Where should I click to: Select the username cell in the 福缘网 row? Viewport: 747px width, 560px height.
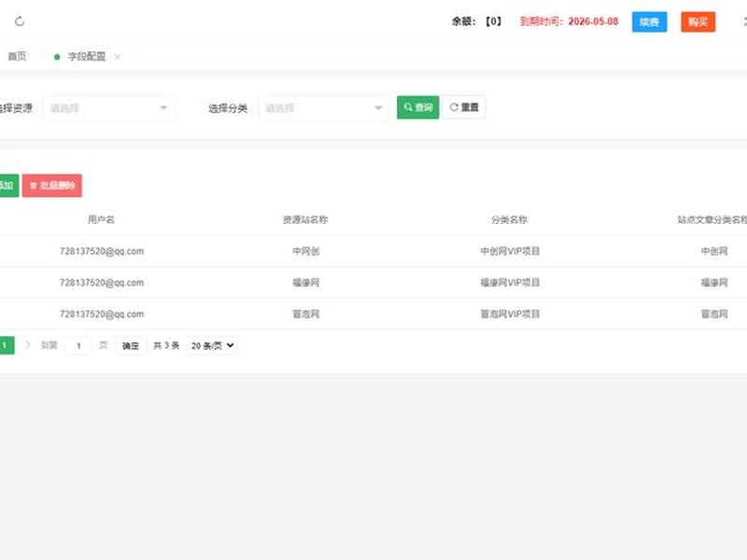coord(102,283)
